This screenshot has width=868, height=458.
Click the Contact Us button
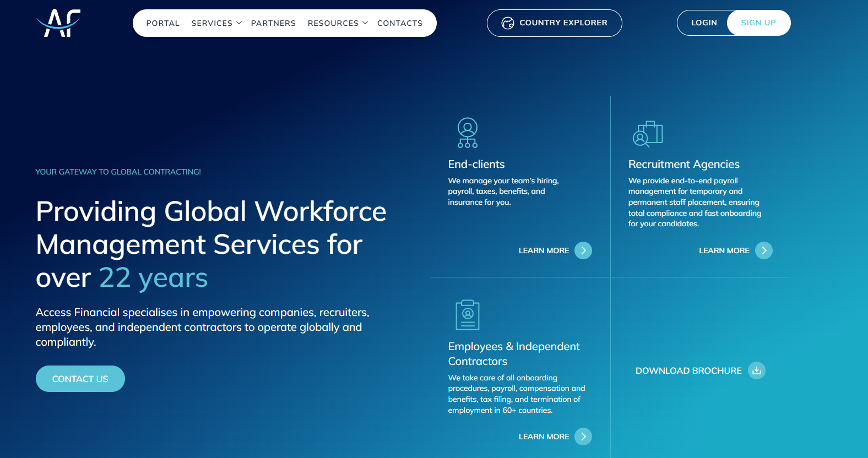tap(80, 379)
